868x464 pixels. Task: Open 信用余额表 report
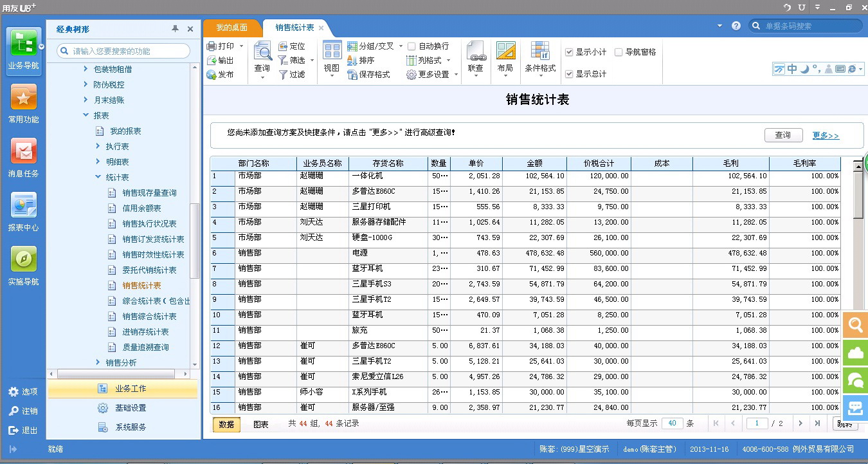141,208
